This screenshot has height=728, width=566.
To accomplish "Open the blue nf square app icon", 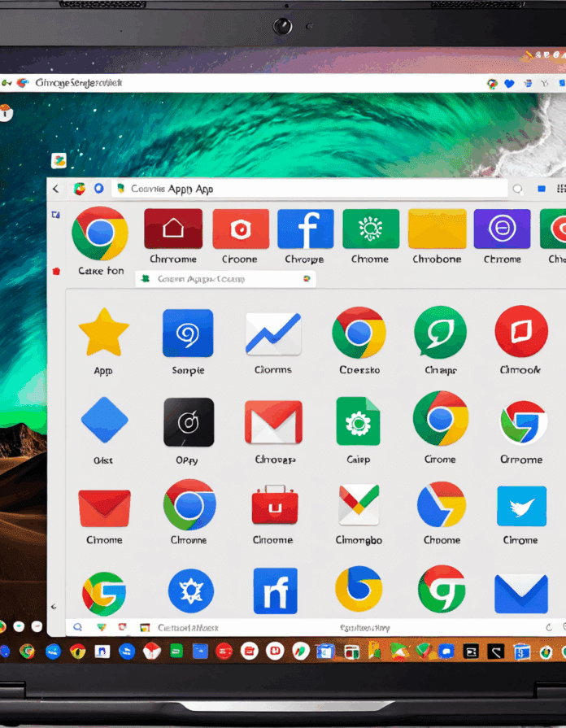I will point(275,591).
